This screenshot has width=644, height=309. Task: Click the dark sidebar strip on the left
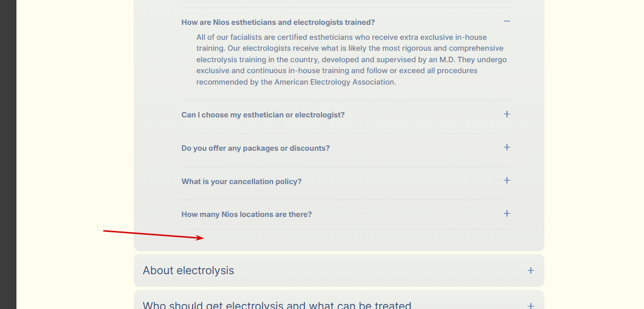(x=8, y=154)
